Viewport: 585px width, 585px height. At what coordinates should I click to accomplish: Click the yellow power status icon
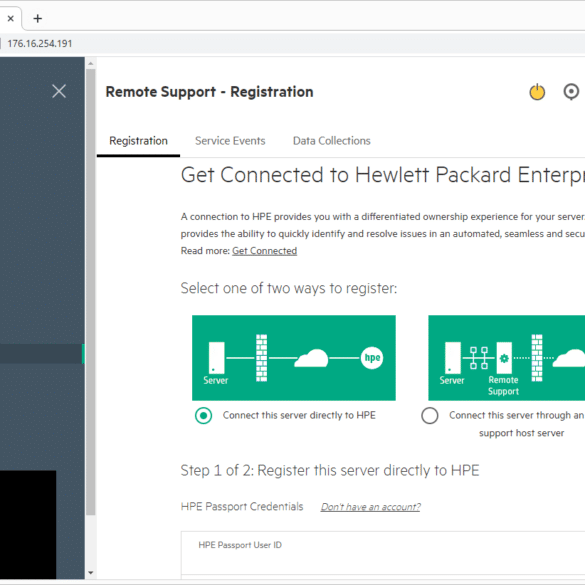point(537,92)
